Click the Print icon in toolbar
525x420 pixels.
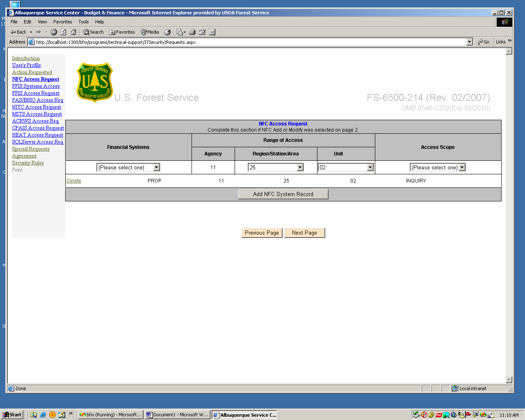click(x=192, y=32)
